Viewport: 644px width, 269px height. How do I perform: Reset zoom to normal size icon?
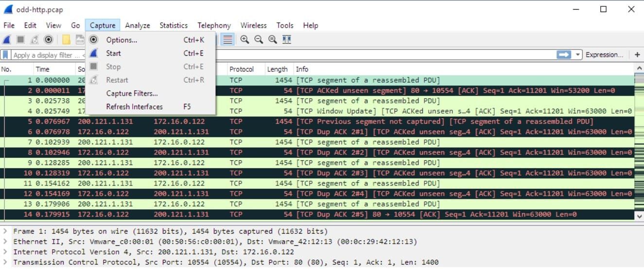point(273,40)
